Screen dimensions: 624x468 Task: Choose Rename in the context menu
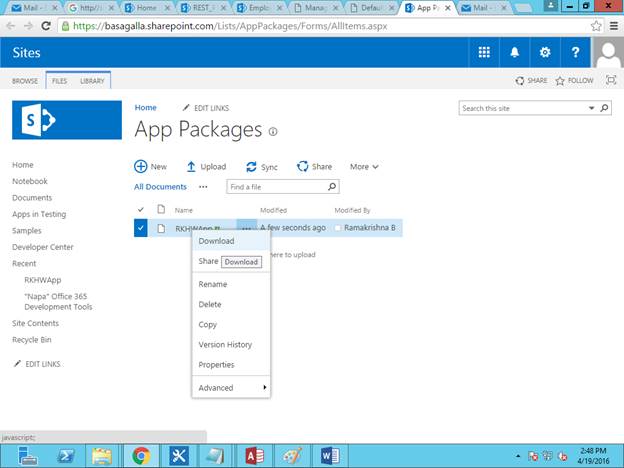point(231,284)
